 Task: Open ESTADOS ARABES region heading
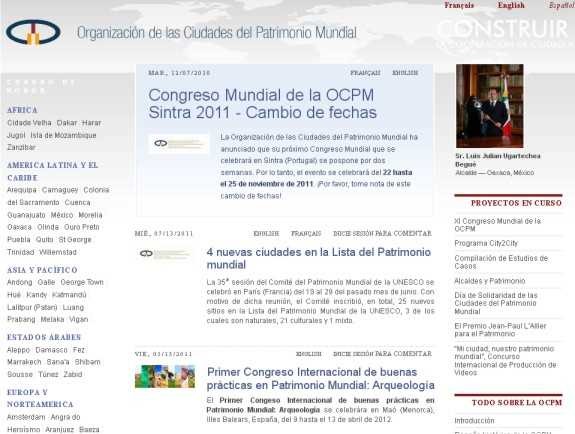tap(44, 337)
